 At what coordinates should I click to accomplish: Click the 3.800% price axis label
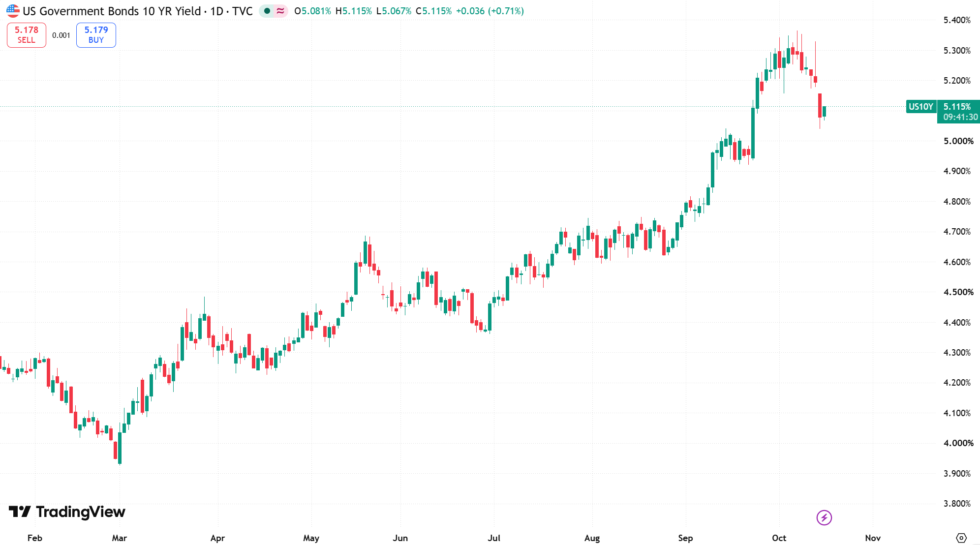pos(957,504)
